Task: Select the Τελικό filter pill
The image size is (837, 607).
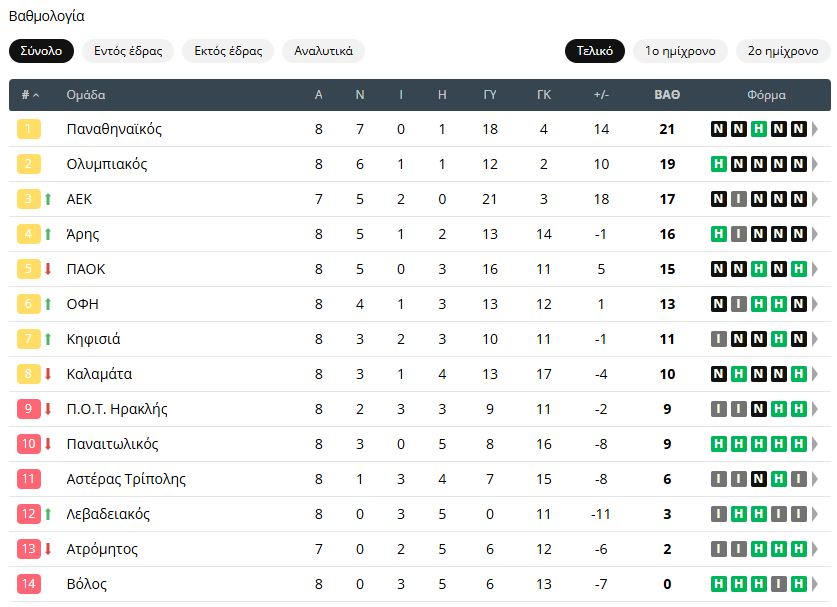Action: 595,51
